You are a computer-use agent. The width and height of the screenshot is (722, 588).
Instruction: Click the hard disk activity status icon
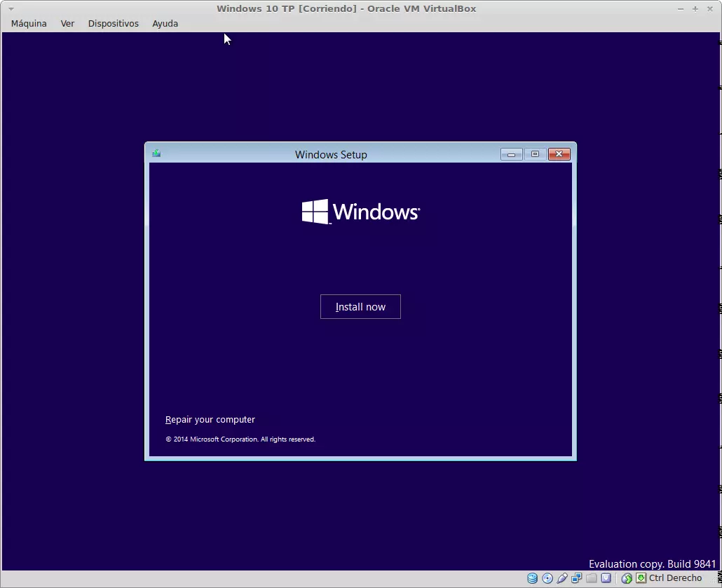point(533,578)
